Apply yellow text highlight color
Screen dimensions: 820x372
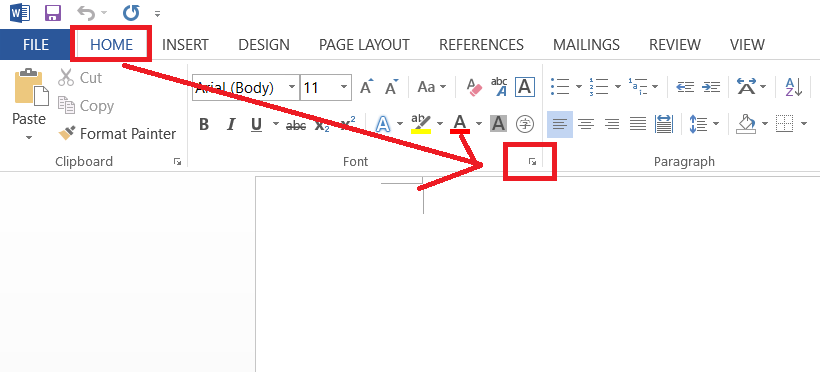point(421,125)
